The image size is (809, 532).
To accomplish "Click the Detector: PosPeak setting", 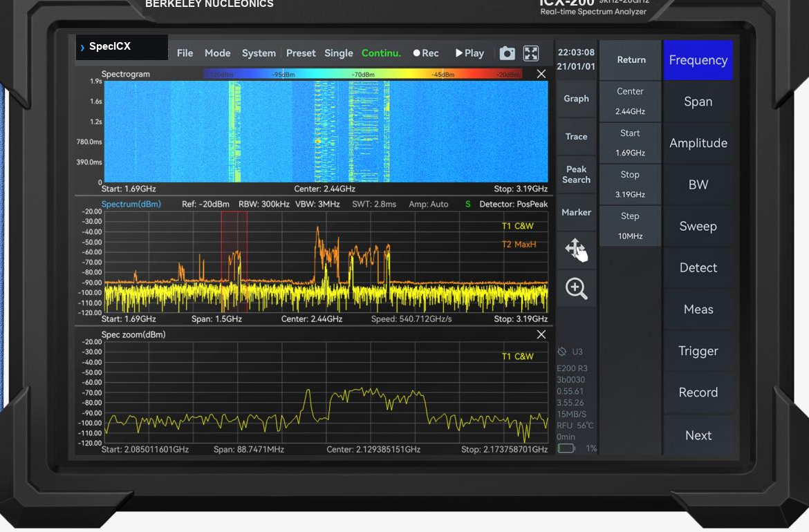I will [x=513, y=204].
